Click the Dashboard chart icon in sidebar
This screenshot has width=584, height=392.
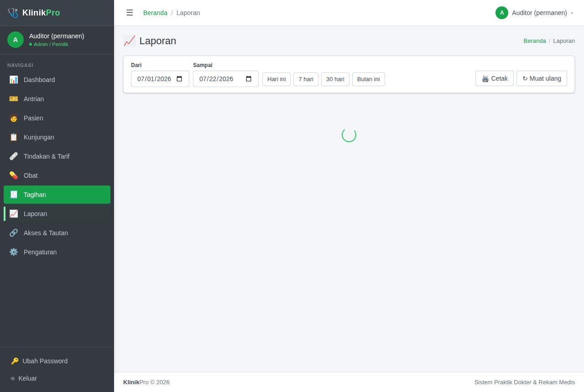click(14, 80)
